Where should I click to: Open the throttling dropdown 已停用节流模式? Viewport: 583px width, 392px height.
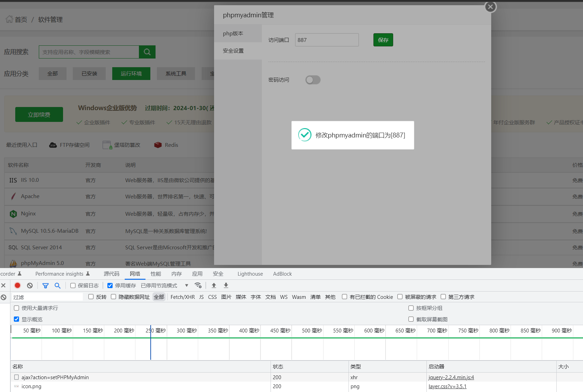[x=165, y=285]
